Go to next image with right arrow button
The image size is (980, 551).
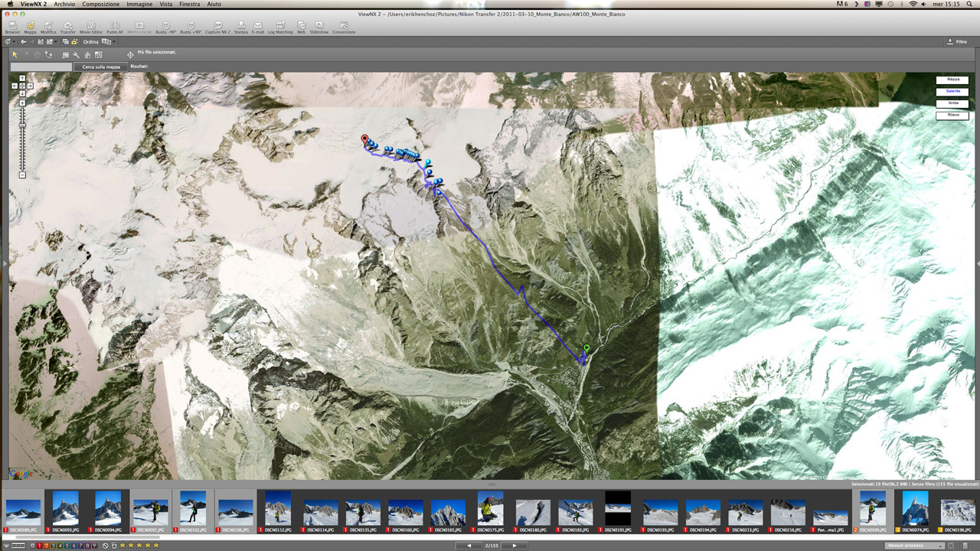[x=514, y=545]
